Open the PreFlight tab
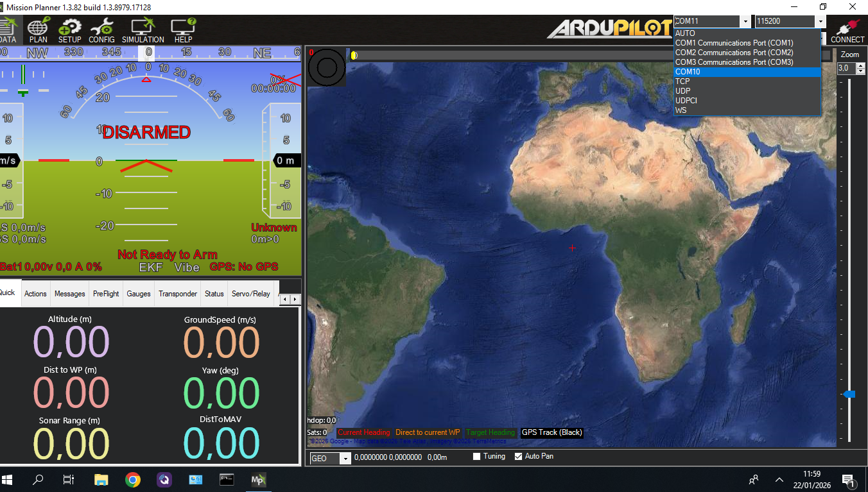Screen dimensions: 868x492 pos(106,294)
